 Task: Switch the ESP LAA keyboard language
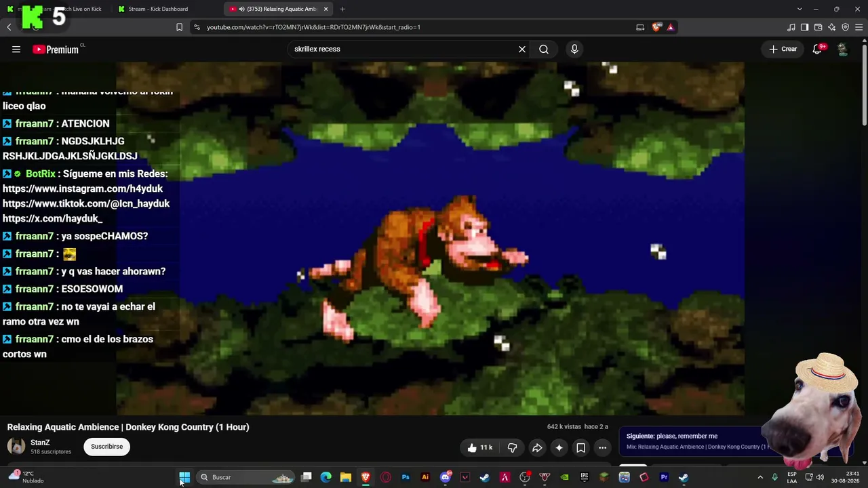[792, 477]
